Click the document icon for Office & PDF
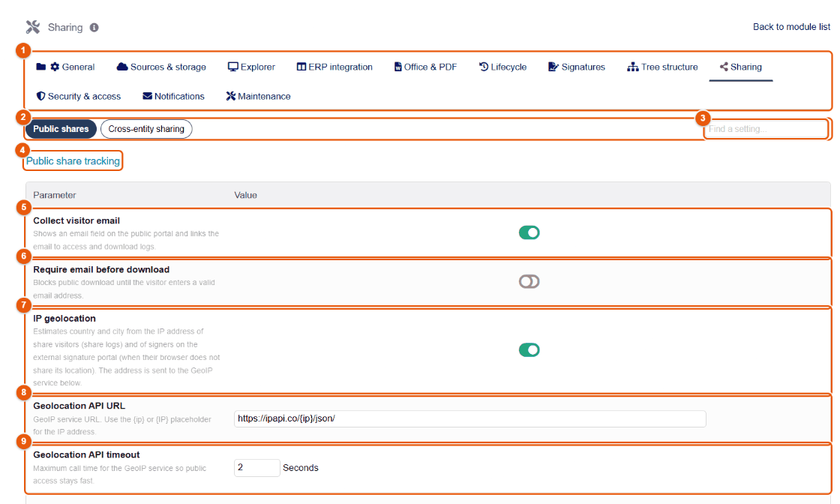 (398, 67)
